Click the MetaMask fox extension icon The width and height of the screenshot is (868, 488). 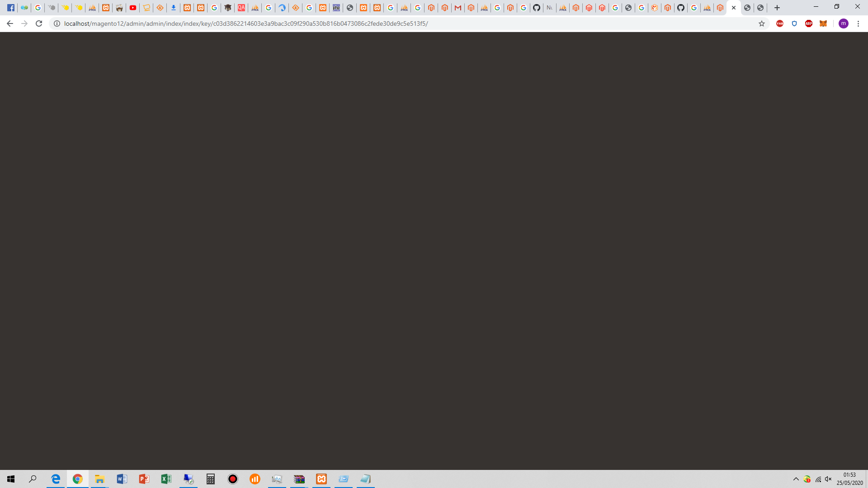[823, 23]
